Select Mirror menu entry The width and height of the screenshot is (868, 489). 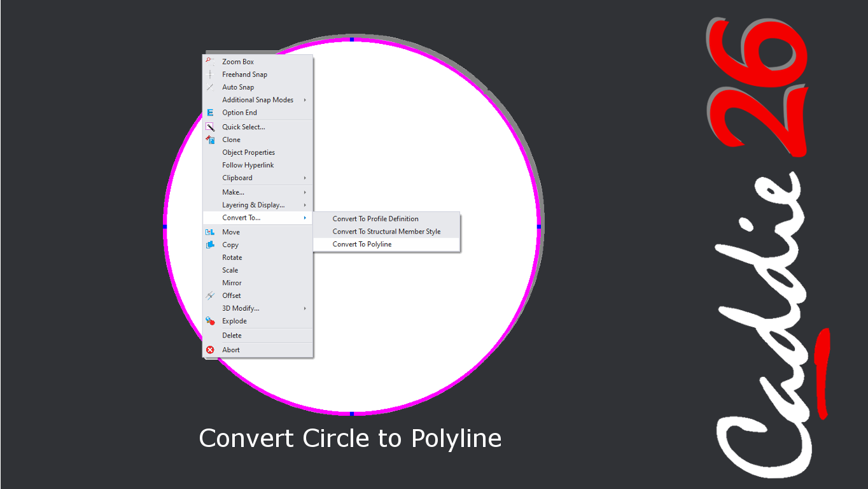258,283
